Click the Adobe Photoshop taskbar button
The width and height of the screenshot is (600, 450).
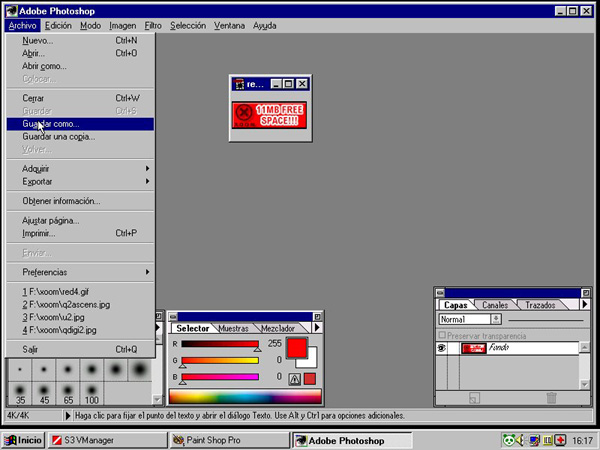352,440
